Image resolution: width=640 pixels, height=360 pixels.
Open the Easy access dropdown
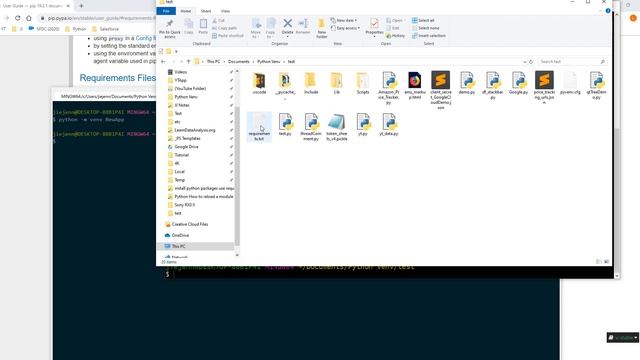[345, 28]
